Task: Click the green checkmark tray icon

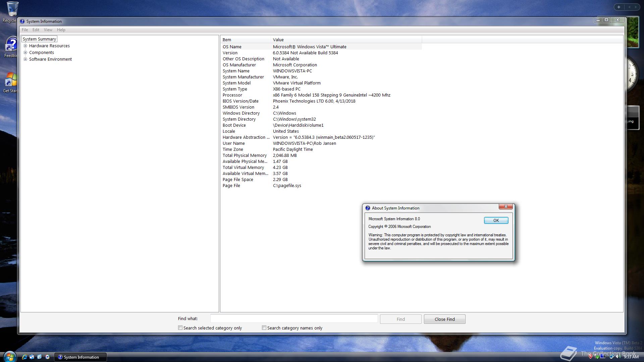Action: point(597,357)
